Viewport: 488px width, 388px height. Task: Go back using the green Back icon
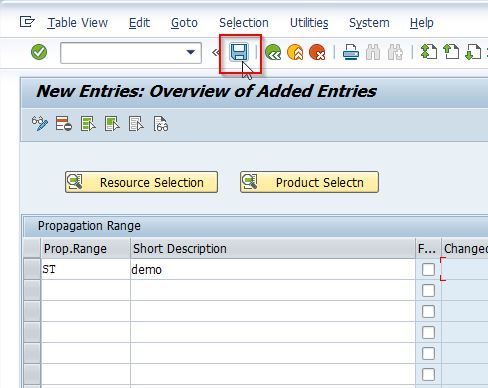pos(273,52)
